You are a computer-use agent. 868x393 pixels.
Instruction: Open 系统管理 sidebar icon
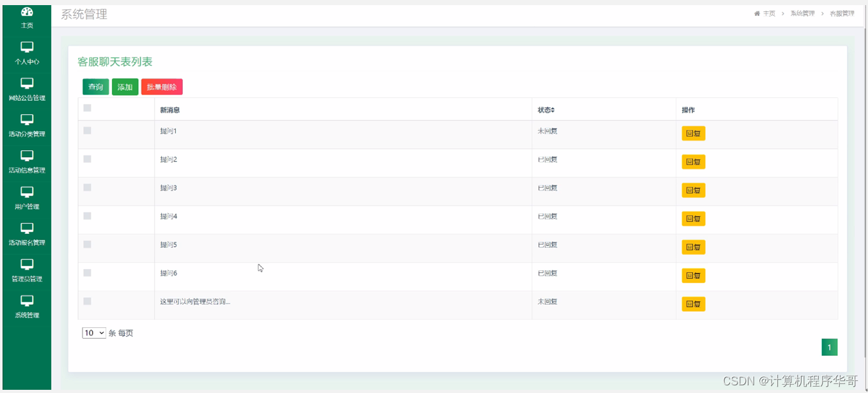27,301
